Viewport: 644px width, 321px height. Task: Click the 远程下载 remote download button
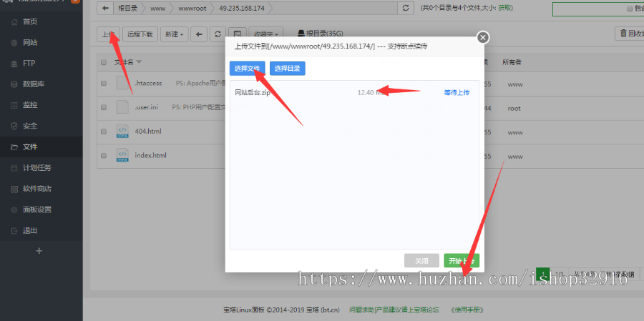(140, 34)
